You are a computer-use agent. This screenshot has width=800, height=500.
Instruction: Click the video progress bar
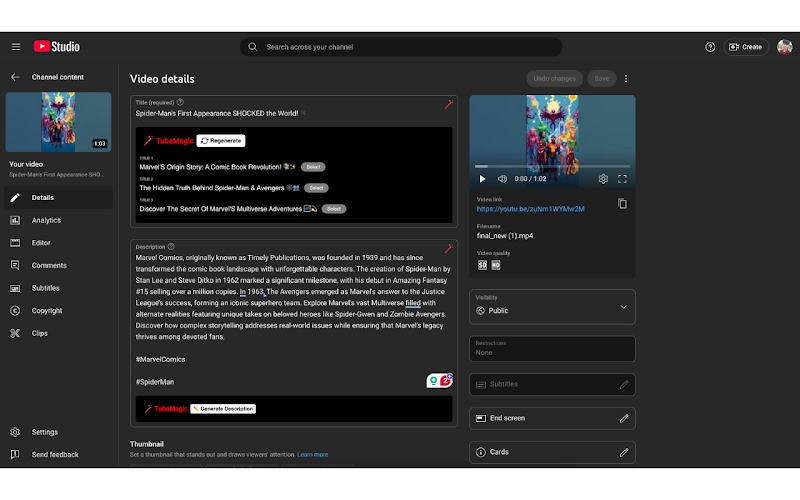(552, 166)
